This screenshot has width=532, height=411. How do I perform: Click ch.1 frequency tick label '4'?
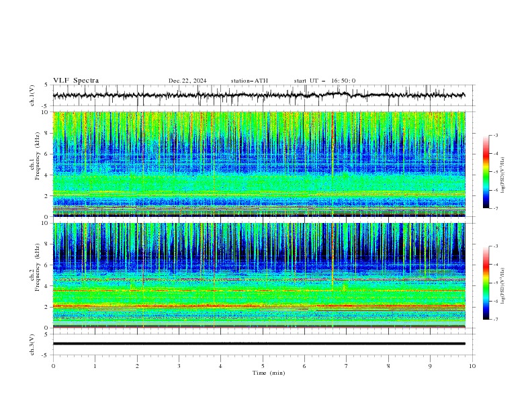47,175
